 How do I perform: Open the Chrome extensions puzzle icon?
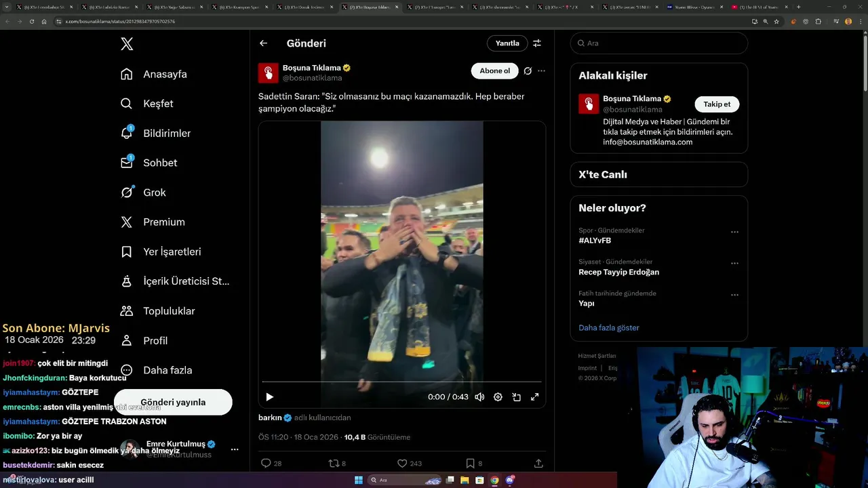818,22
